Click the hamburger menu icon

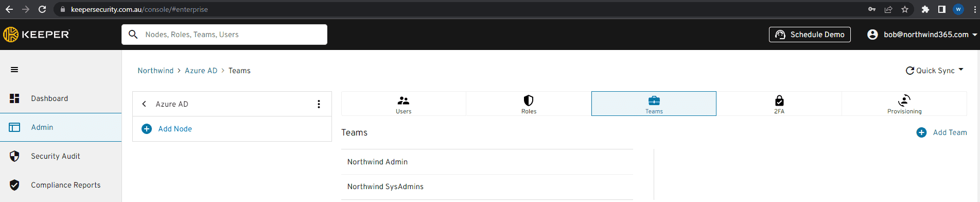click(14, 70)
